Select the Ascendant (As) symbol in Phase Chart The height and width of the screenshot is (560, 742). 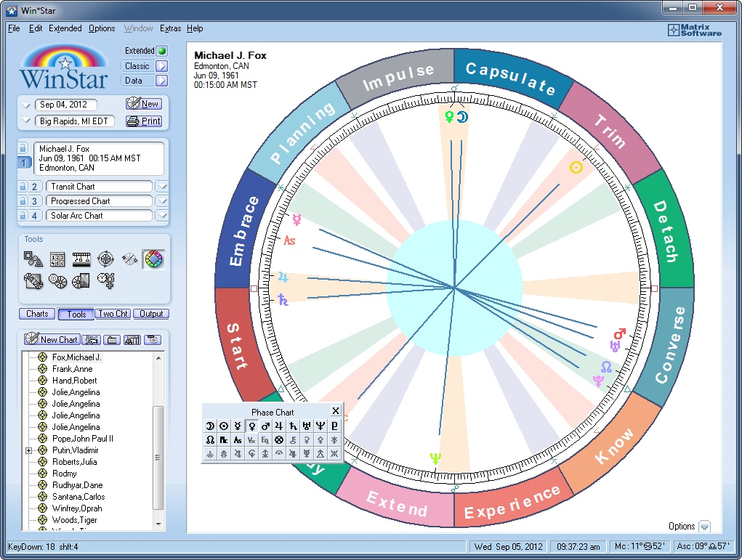[x=238, y=440]
